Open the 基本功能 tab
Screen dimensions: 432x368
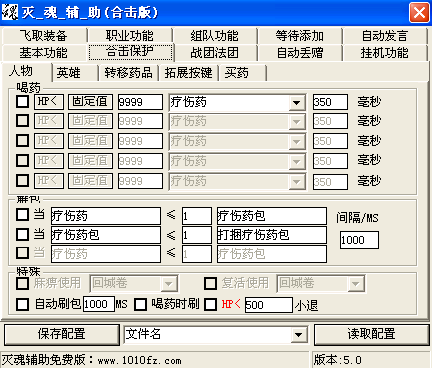coord(44,53)
